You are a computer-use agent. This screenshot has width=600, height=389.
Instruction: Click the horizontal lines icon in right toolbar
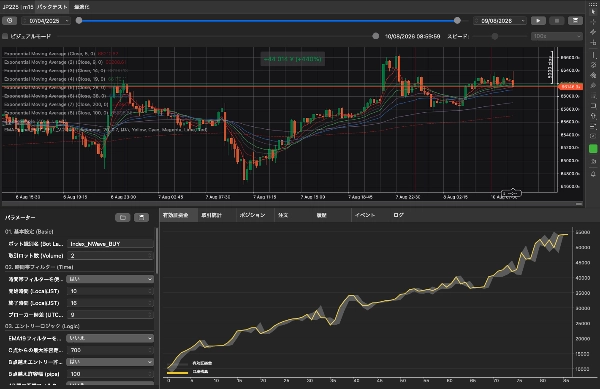pos(593,126)
